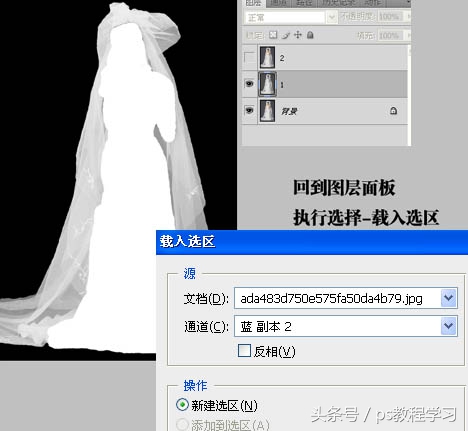Click the 不透明度 100% value field
Viewport: 468px width, 431px height.
pyautogui.click(x=390, y=16)
